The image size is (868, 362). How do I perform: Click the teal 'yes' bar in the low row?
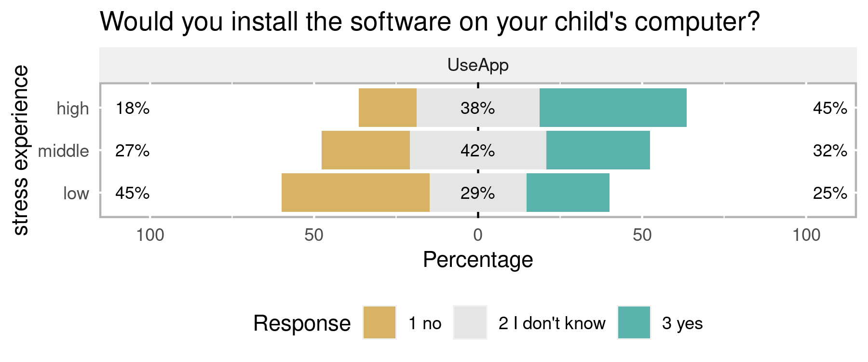tap(568, 193)
